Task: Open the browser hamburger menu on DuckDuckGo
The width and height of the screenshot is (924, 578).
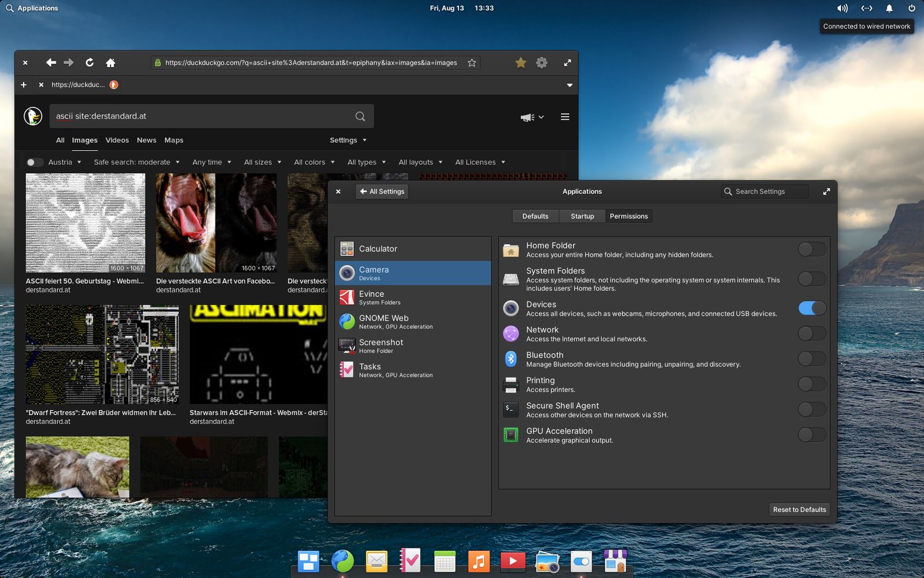Action: [565, 116]
